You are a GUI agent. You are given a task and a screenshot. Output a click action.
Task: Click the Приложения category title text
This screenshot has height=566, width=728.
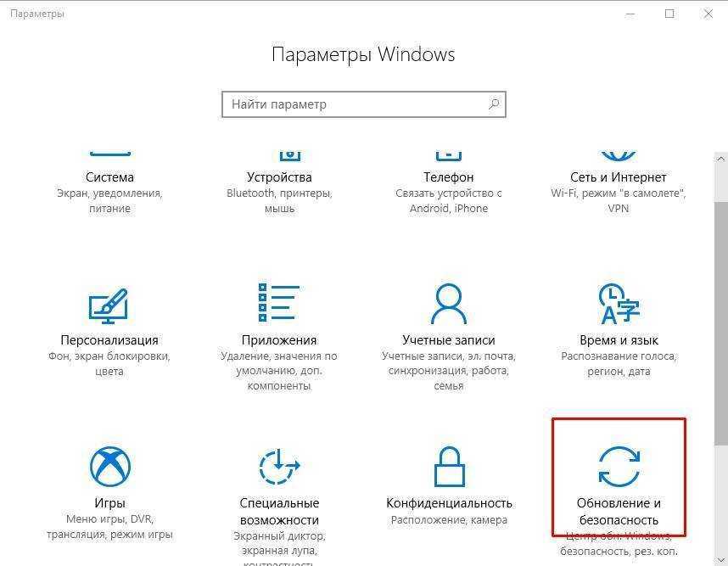coord(279,340)
